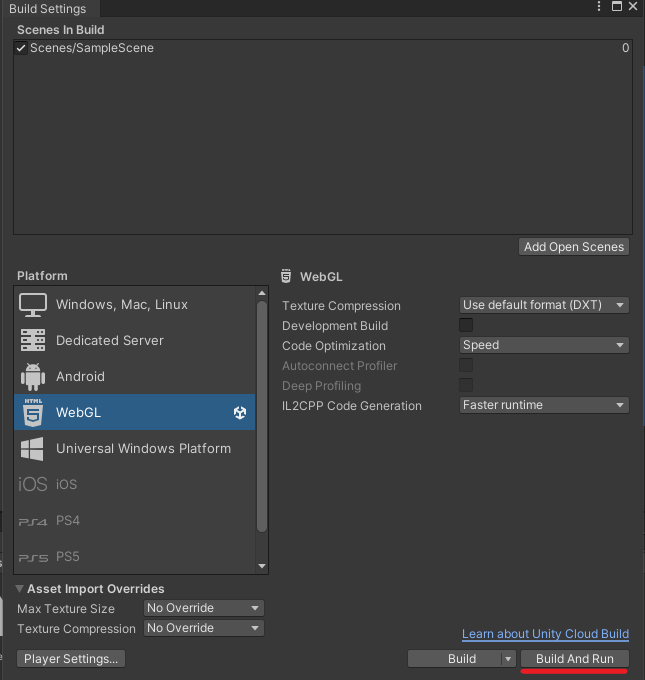Enable the Development Build checkbox

(466, 325)
